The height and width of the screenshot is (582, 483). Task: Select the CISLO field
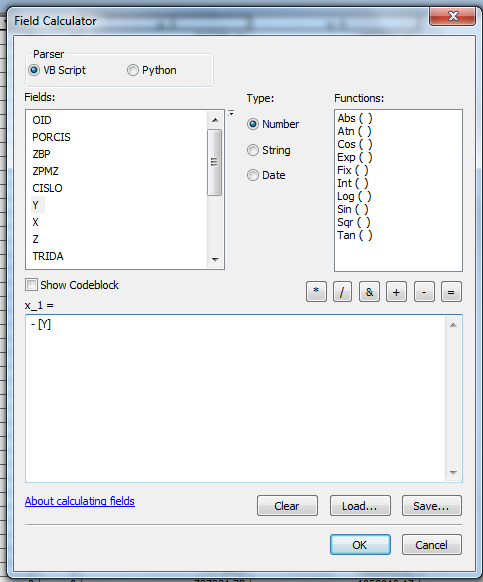pyautogui.click(x=48, y=188)
